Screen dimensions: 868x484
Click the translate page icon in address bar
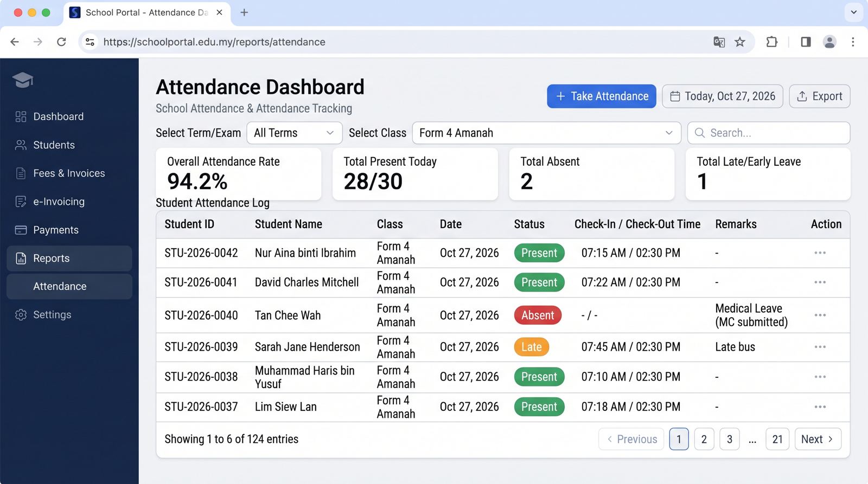[x=719, y=42]
